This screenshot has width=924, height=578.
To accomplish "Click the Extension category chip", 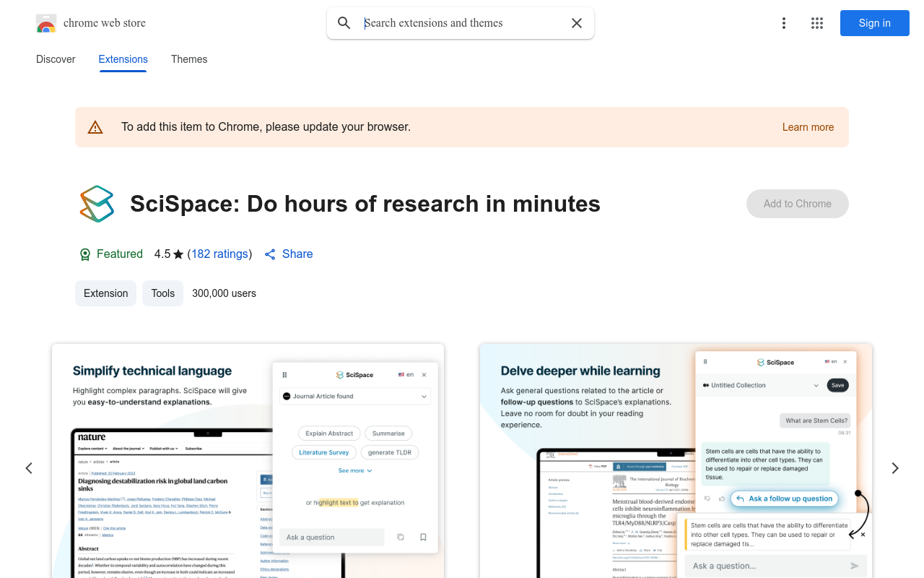I will point(105,293).
